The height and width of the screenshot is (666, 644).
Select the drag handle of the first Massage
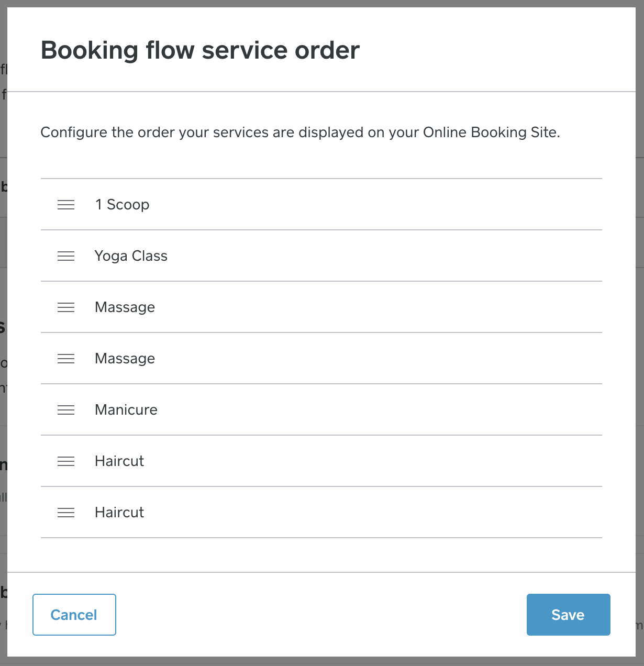[66, 307]
